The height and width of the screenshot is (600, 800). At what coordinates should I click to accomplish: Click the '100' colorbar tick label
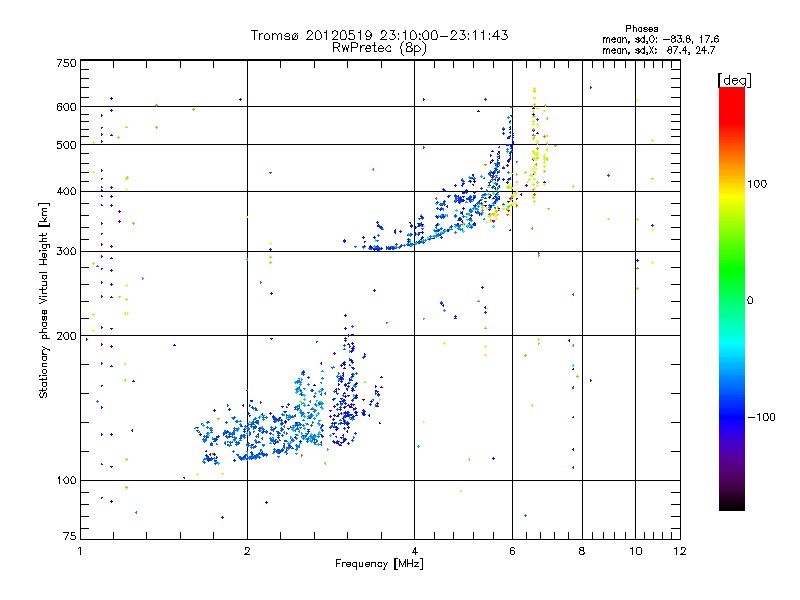pyautogui.click(x=757, y=184)
